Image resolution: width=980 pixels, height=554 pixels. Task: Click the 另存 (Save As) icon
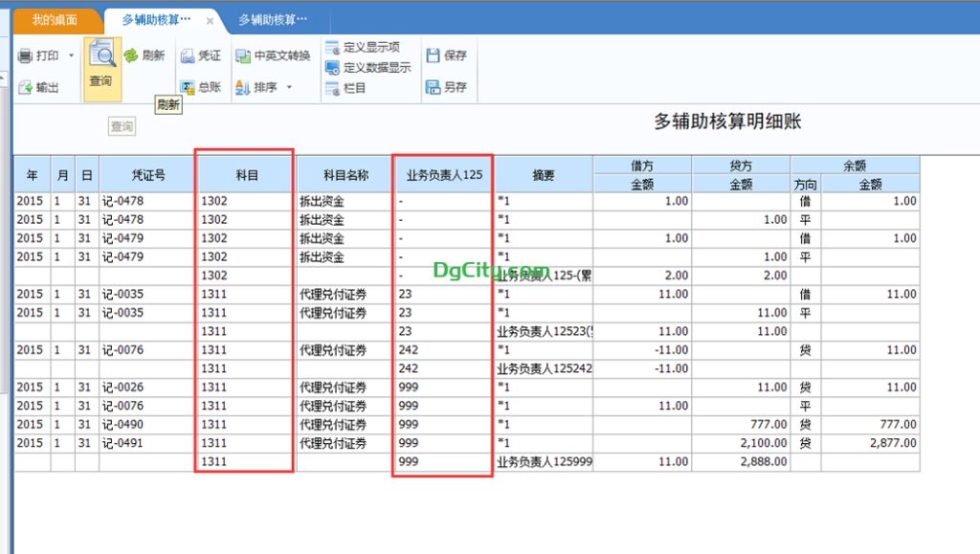(x=433, y=87)
